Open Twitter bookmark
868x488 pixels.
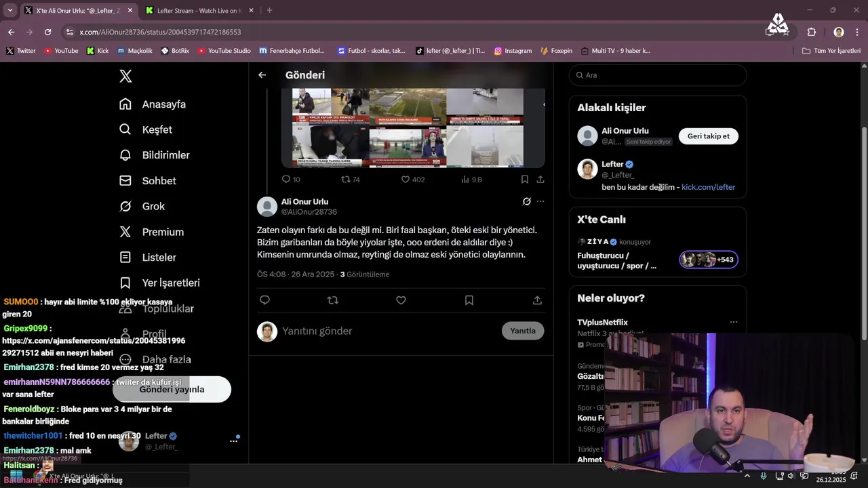(x=21, y=51)
